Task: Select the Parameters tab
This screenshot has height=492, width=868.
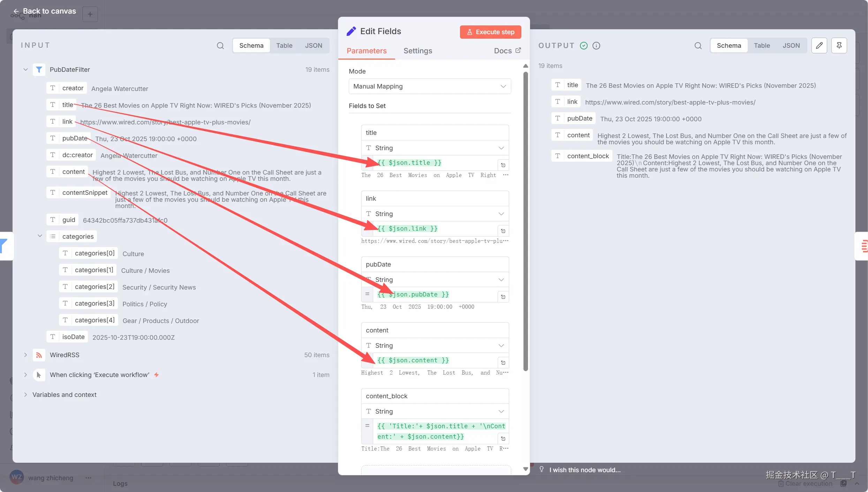Action: tap(366, 51)
